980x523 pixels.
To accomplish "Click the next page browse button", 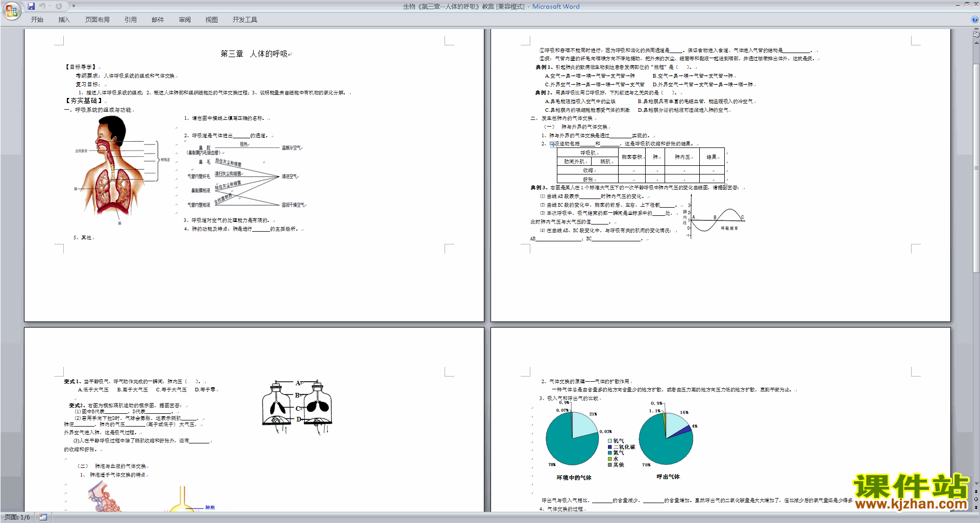I will 976,508.
